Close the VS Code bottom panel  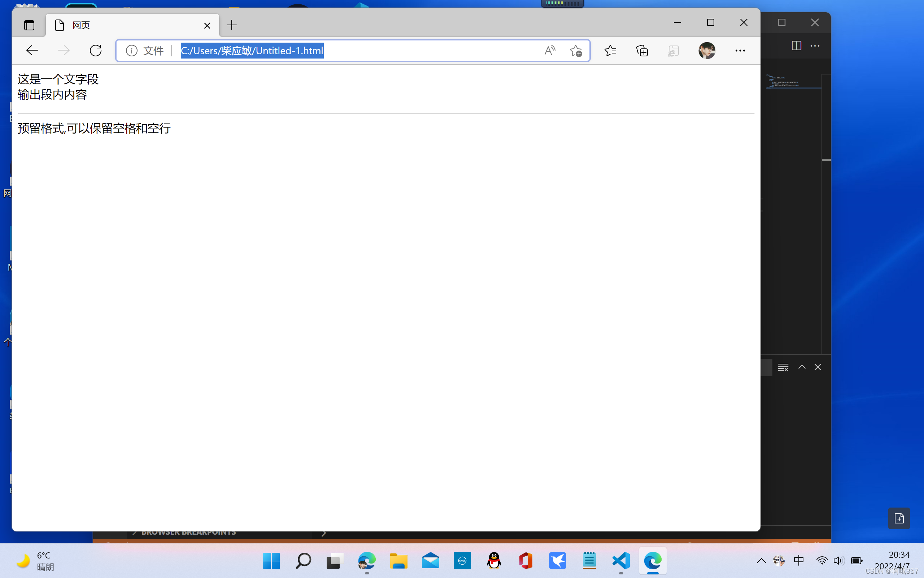coord(818,367)
